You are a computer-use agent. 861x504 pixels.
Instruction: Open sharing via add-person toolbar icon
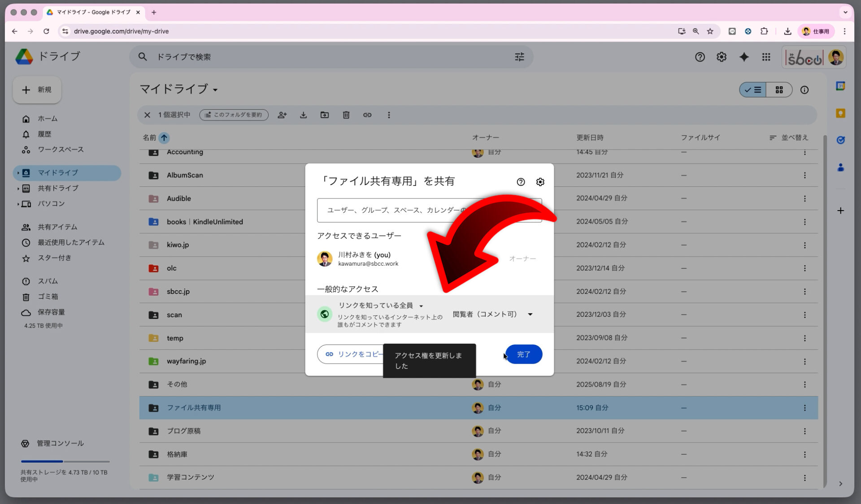[282, 115]
